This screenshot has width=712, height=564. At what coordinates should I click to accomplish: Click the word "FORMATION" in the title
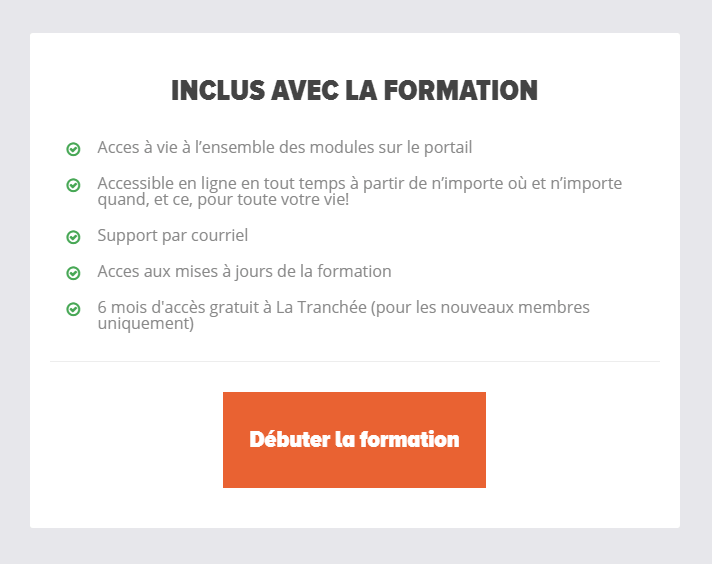pos(461,90)
